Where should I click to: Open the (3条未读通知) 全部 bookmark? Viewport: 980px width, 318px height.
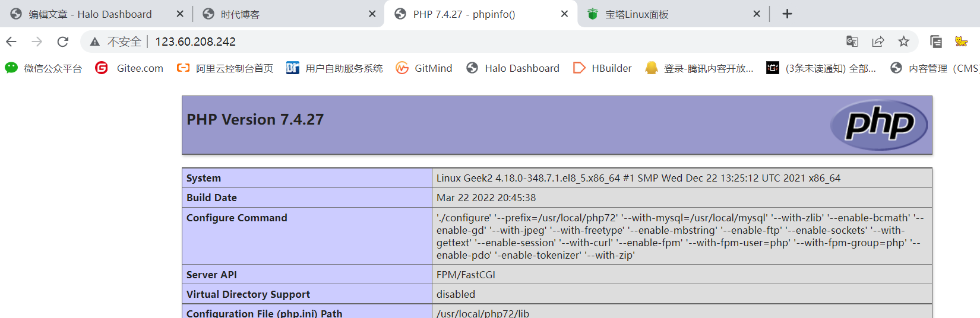point(821,68)
